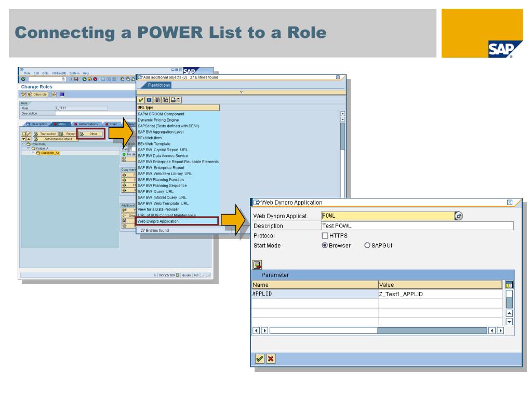Select the SAPGUI start mode radio button

tap(367, 245)
